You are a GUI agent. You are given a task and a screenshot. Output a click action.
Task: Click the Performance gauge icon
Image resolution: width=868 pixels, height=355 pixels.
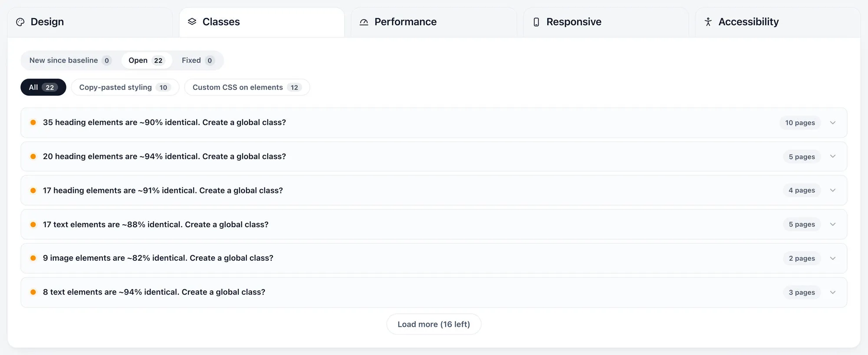pyautogui.click(x=364, y=22)
